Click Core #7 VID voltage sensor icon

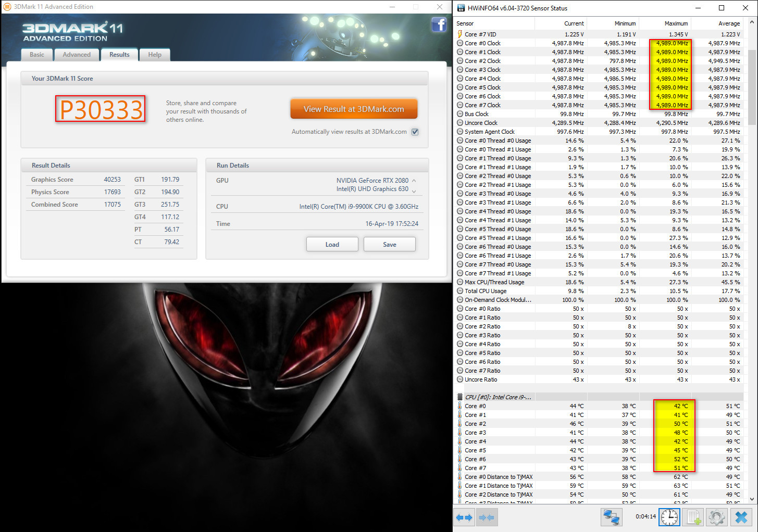pyautogui.click(x=460, y=34)
